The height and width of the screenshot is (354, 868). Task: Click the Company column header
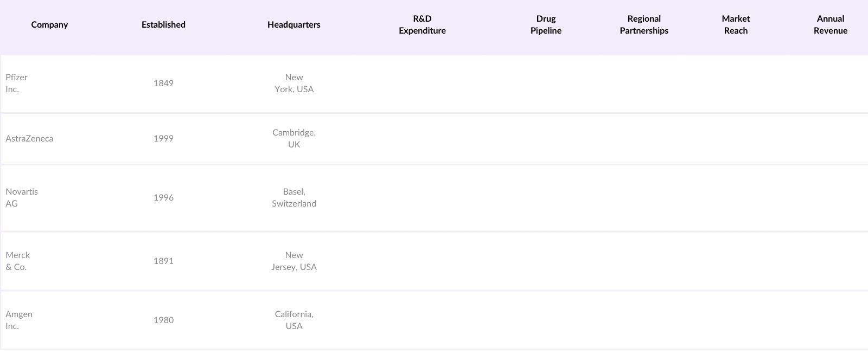[49, 25]
